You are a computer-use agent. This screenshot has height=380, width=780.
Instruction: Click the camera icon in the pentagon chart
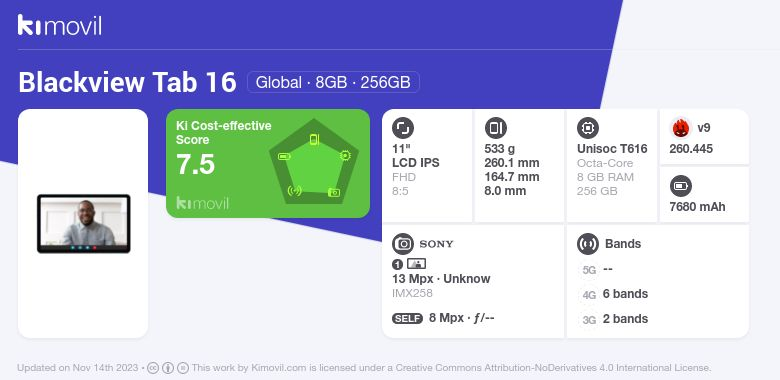click(334, 192)
